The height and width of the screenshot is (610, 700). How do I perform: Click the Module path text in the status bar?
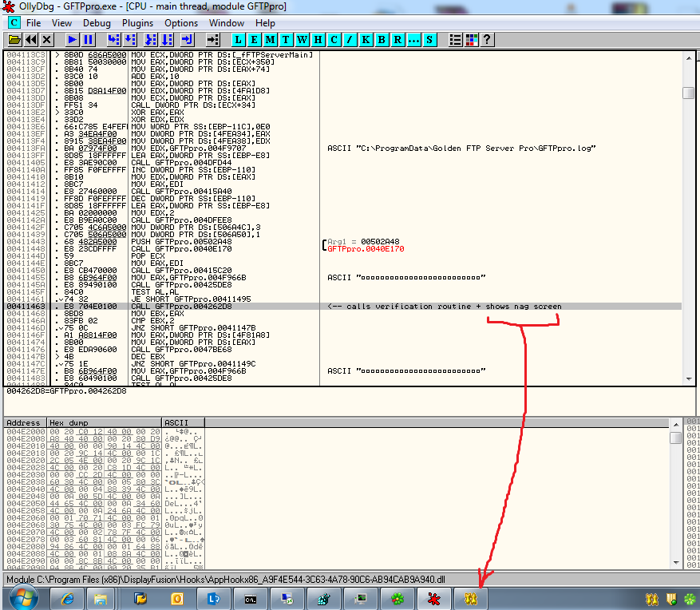tap(225, 580)
